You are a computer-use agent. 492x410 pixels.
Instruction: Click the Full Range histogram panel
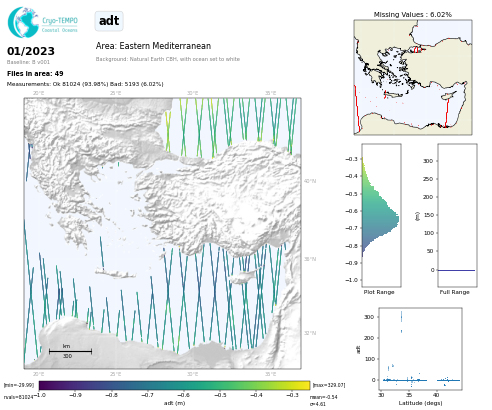pyautogui.click(x=457, y=215)
